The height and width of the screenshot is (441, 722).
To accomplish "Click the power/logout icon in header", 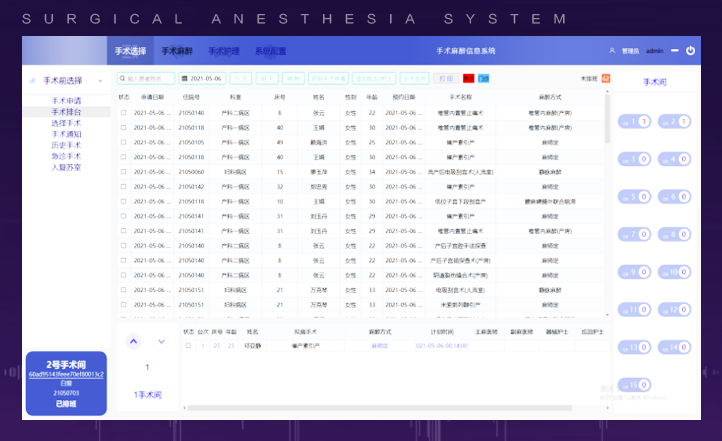I will point(689,50).
